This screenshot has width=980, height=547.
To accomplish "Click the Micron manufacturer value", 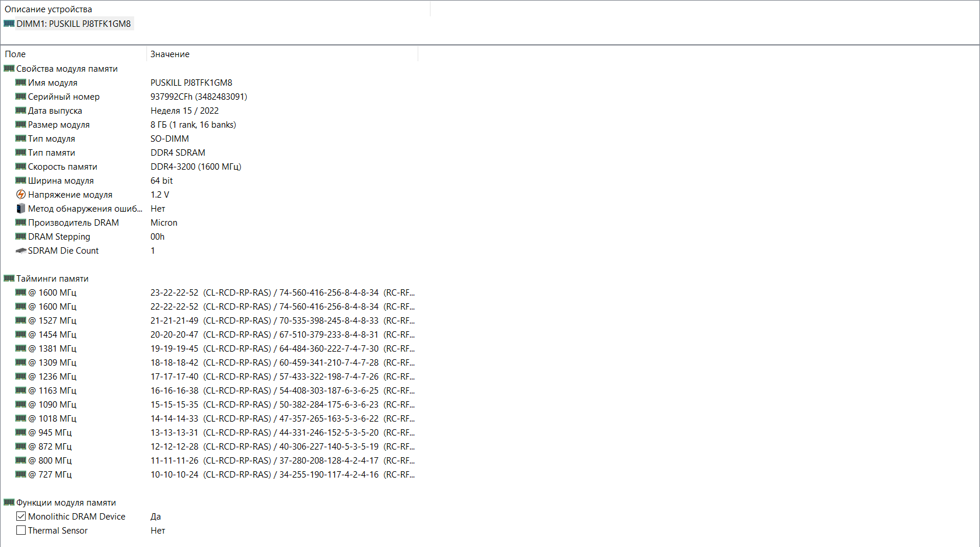I will (164, 223).
